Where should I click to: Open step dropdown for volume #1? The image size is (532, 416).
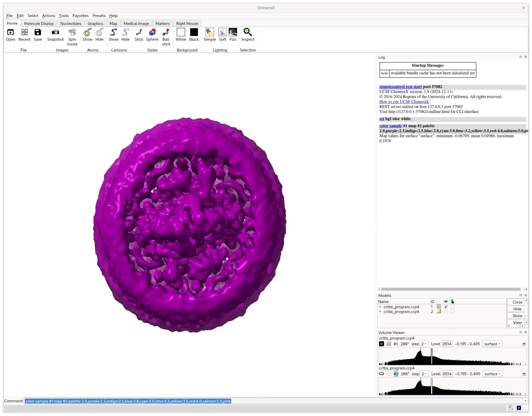(424, 344)
